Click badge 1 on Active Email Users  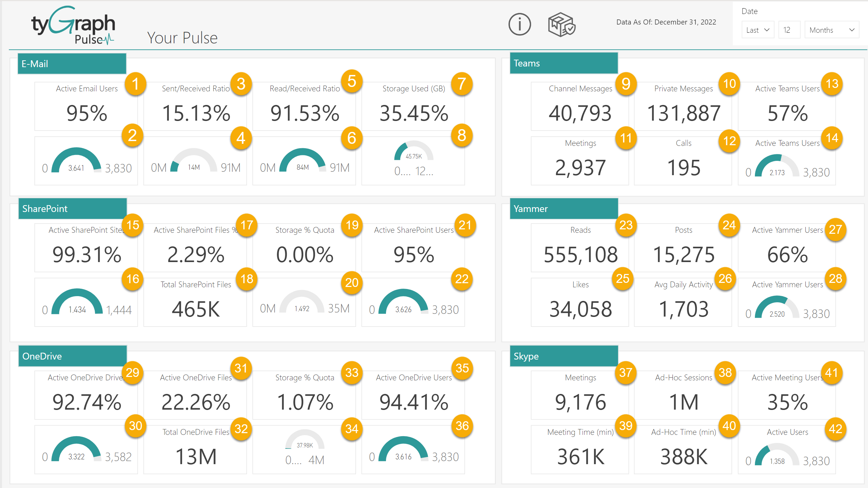coord(135,84)
